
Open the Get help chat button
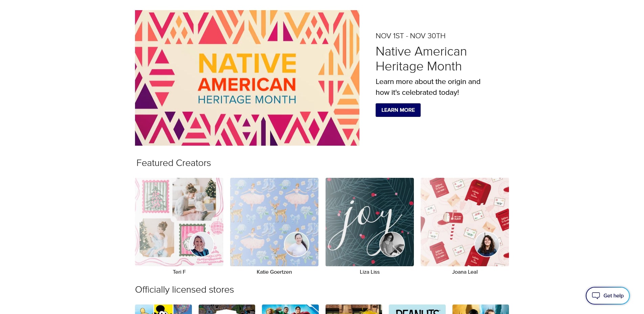tap(608, 296)
